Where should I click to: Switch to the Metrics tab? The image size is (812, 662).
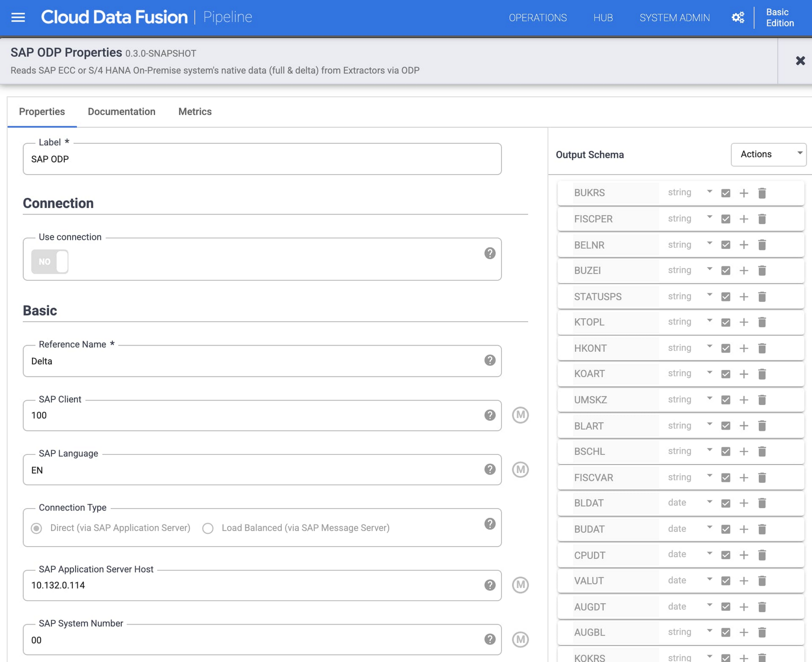(x=195, y=111)
